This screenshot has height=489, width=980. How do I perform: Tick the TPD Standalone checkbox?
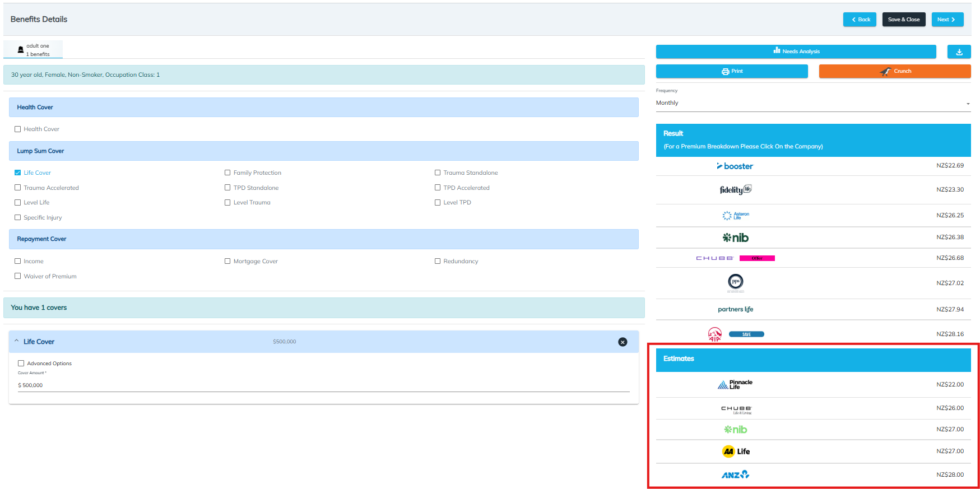click(227, 188)
